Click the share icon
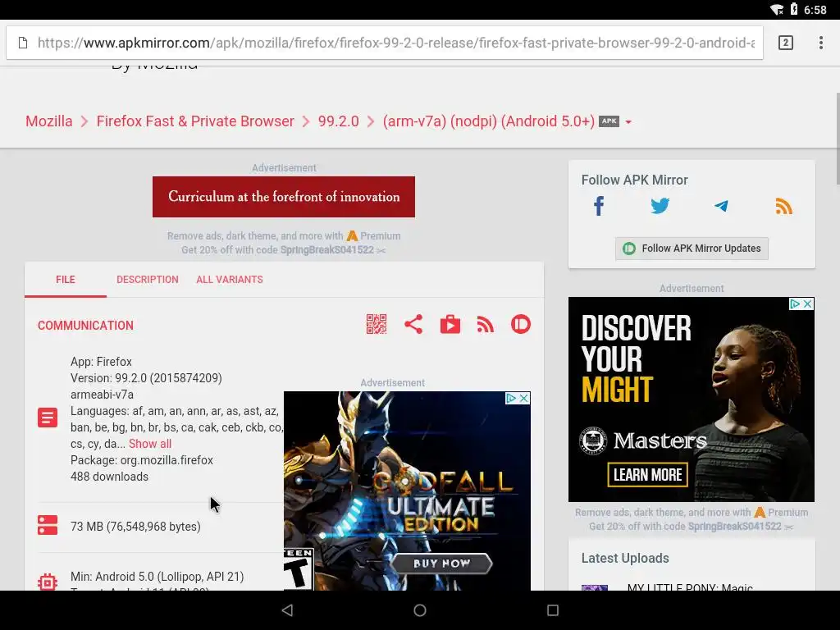 tap(413, 324)
